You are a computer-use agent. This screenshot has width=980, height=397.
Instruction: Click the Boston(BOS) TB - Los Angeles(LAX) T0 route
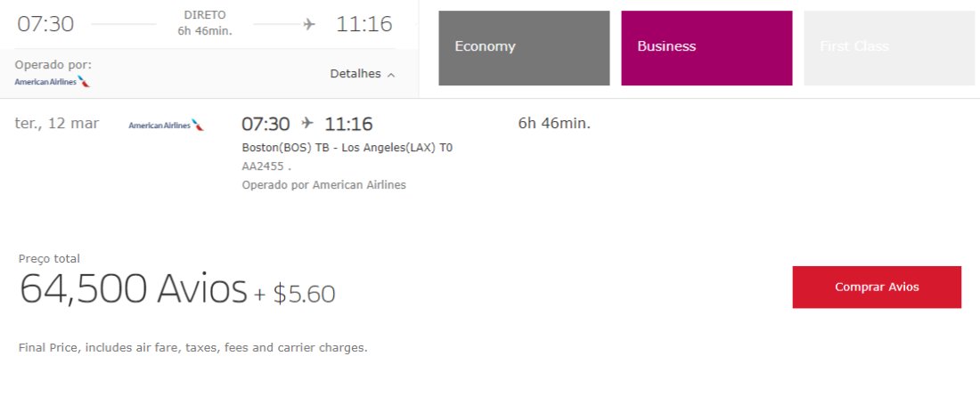point(347,148)
